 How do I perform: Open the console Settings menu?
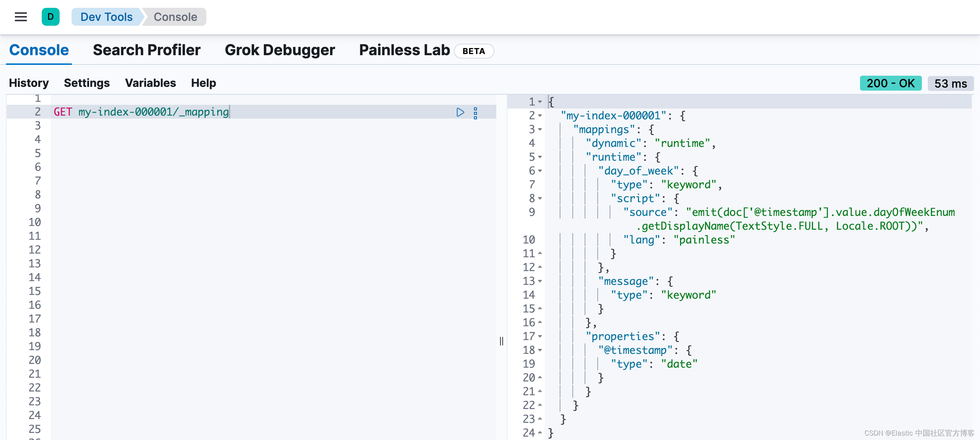click(x=87, y=83)
